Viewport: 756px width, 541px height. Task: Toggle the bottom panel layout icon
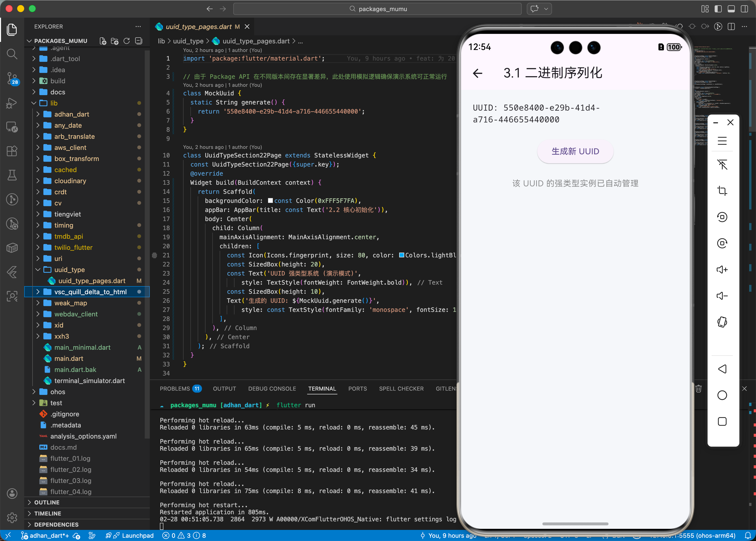click(731, 9)
